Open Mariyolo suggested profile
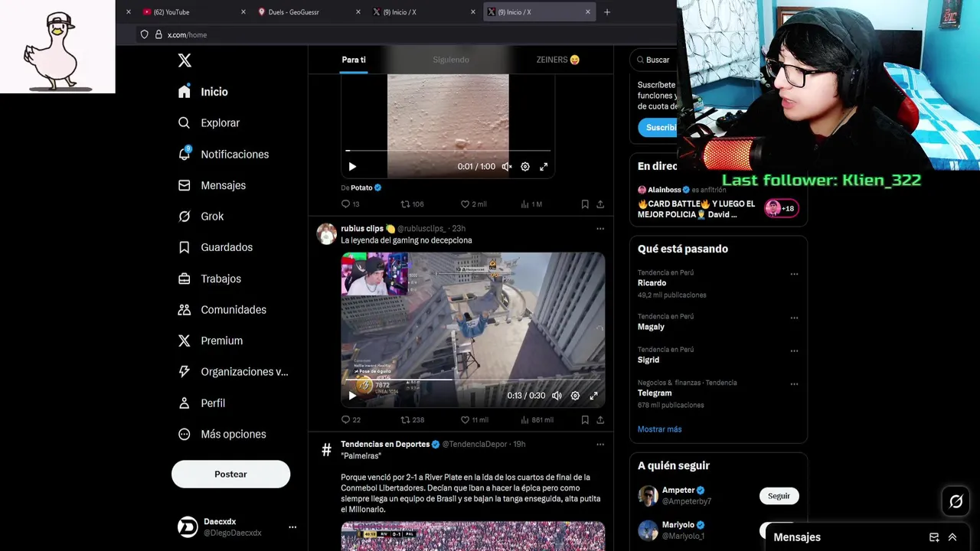The height and width of the screenshot is (551, 980). click(x=678, y=525)
